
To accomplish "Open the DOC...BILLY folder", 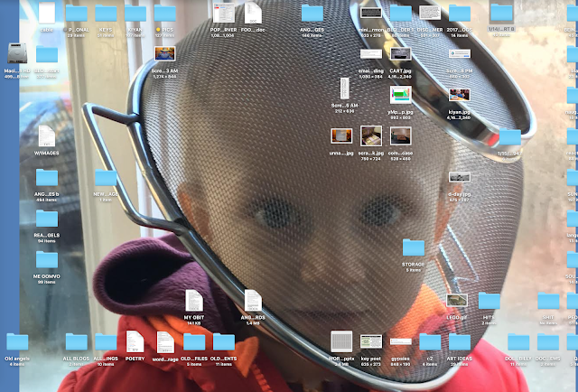I will coord(518,341).
